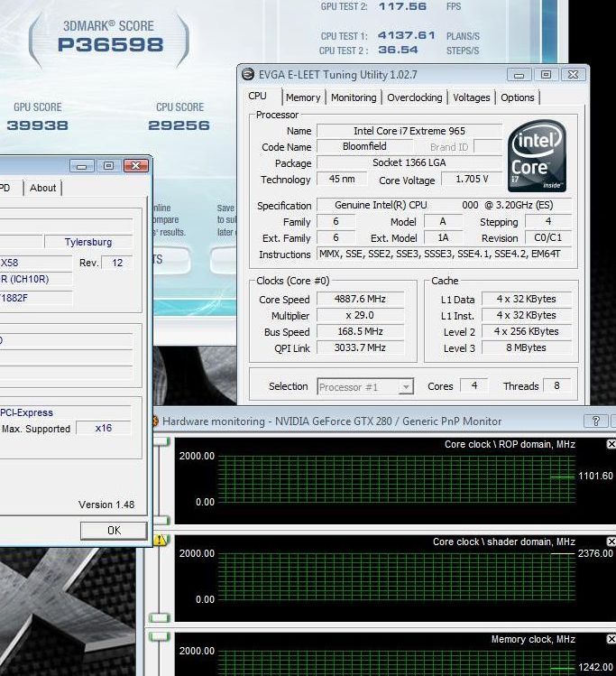The width and height of the screenshot is (616, 676).
Task: Select the Package value 'Socket 1366 LGA'
Action: pos(409,162)
